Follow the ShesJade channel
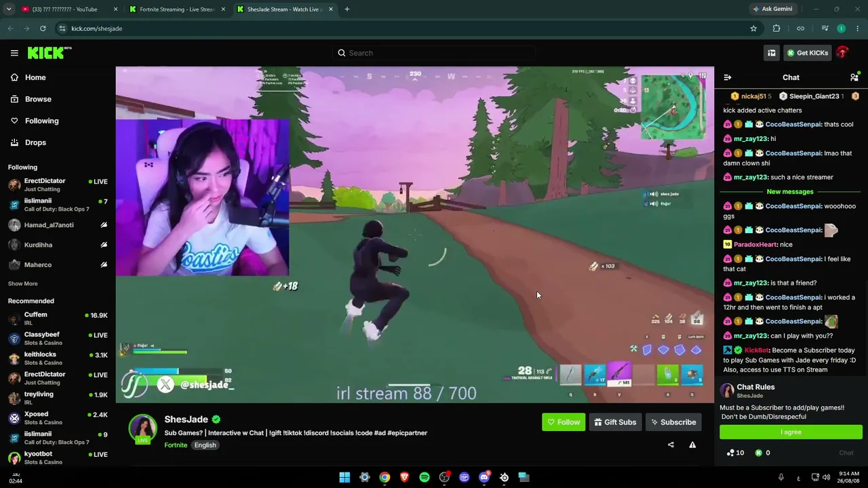 (564, 422)
